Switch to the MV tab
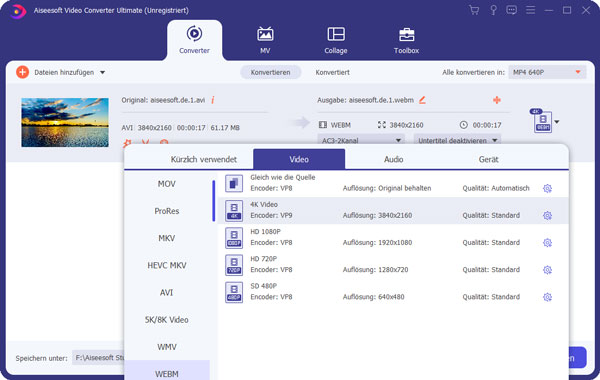Screen dimensions: 600x380 pyautogui.click(x=265, y=40)
